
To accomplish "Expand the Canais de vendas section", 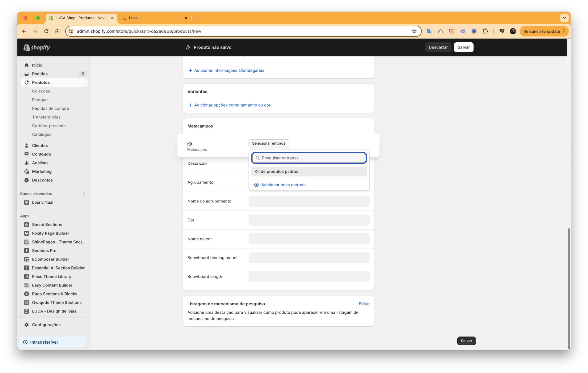I will click(84, 194).
